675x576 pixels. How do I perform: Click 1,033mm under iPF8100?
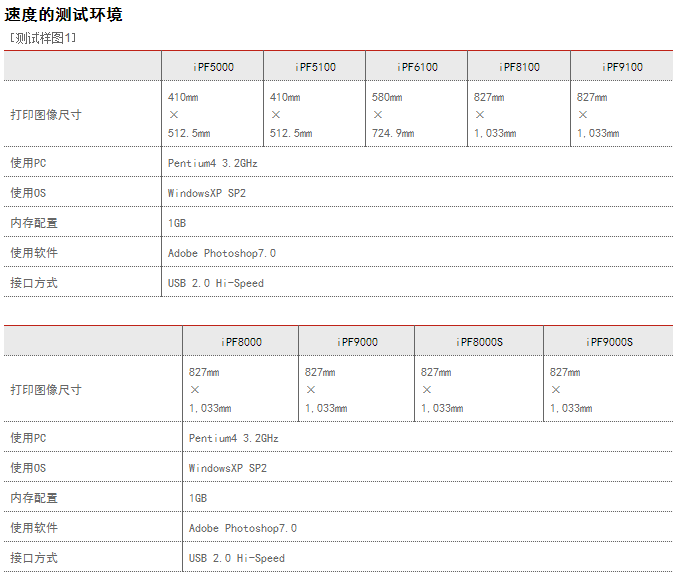pyautogui.click(x=495, y=133)
